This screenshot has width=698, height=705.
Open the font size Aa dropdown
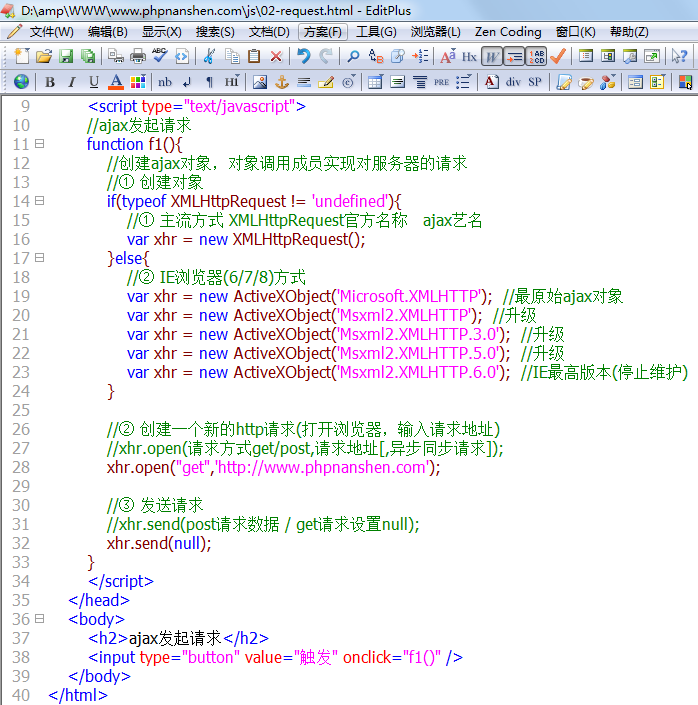pos(448,56)
